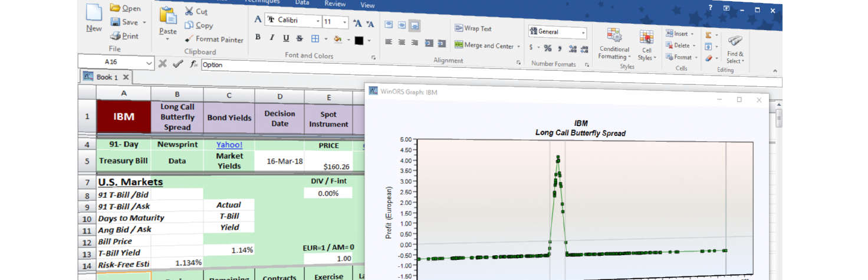Toggle Wrap Text for the cell
The image size is (868, 280).
coord(473,28)
